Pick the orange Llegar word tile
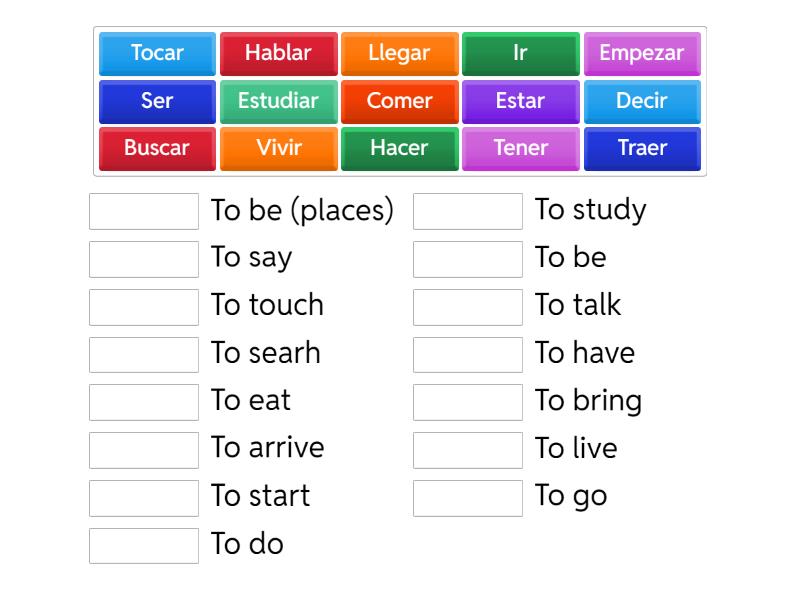The width and height of the screenshot is (800, 600). (x=399, y=54)
